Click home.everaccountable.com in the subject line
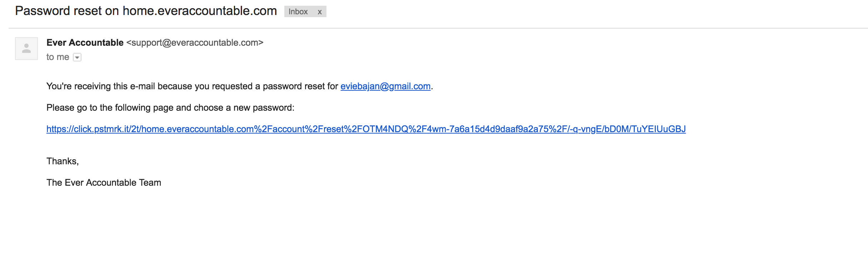This screenshot has height=255, width=868. [200, 11]
